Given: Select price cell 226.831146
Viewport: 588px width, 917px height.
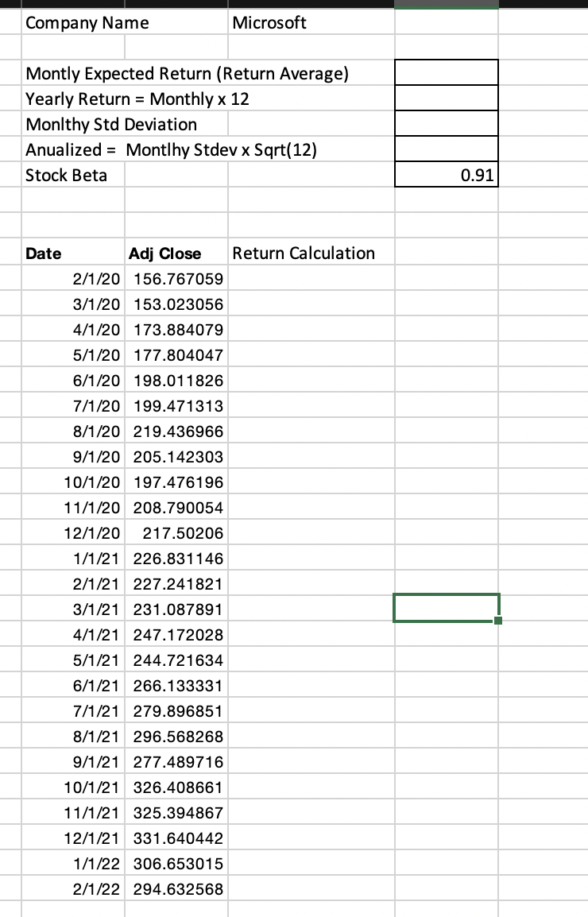Looking at the screenshot, I should pyautogui.click(x=176, y=559).
